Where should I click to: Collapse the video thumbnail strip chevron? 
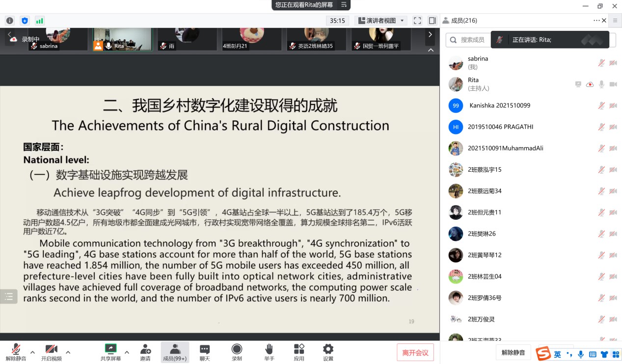tap(431, 50)
